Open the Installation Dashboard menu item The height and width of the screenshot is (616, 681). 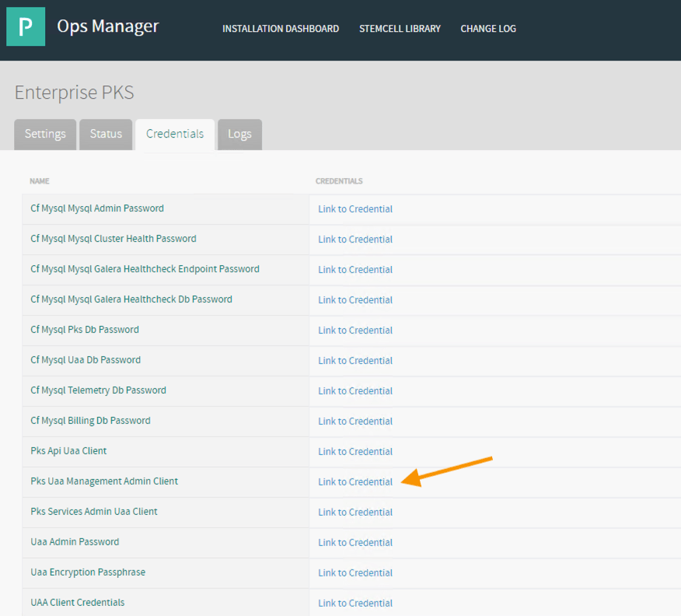[281, 29]
